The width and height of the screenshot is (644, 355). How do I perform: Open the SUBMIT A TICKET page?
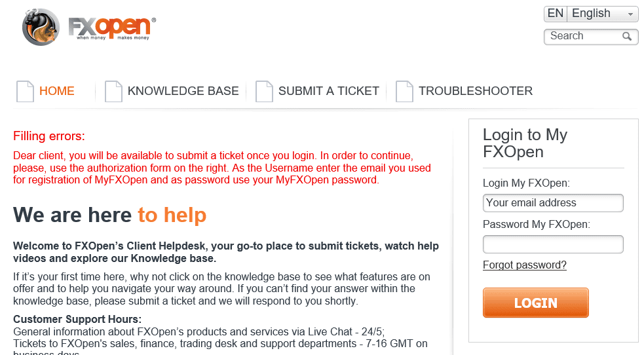(x=329, y=90)
